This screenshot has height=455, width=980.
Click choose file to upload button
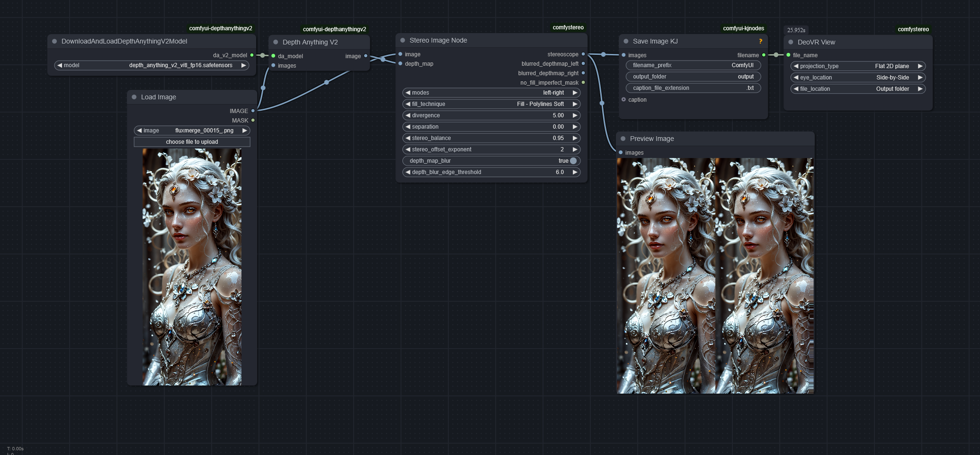[192, 142]
